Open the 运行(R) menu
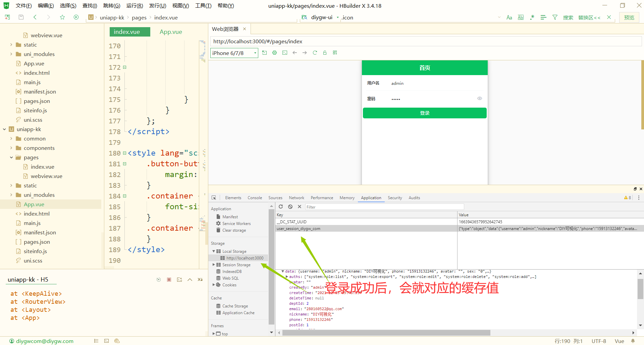Image resolution: width=644 pixels, height=345 pixels. pyautogui.click(x=135, y=6)
